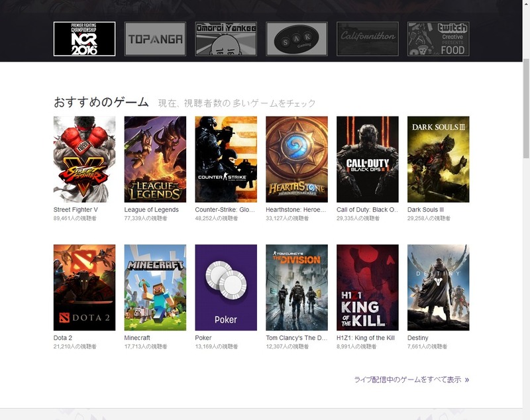Select the TOPANGA channel thumbnail
This screenshot has width=530, height=420.
click(155, 39)
